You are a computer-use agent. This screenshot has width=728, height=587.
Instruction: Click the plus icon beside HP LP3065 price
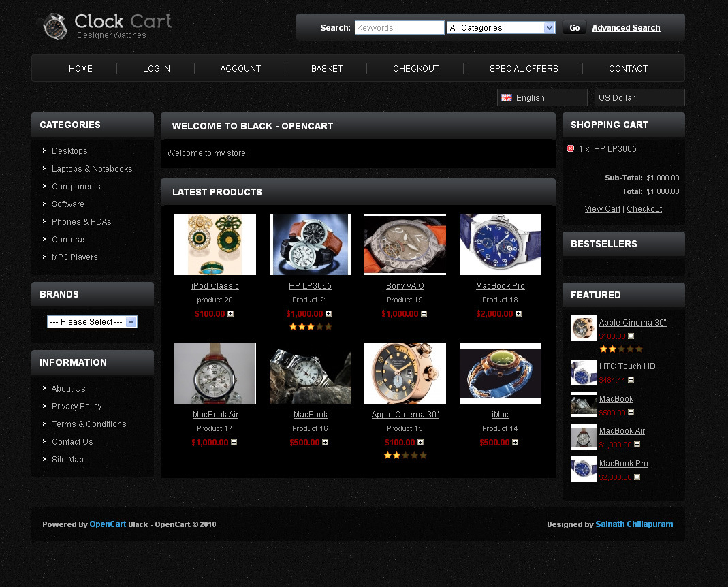(x=329, y=314)
